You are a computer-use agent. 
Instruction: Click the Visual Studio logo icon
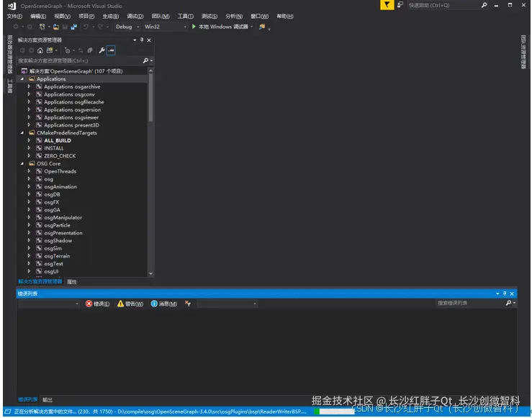(x=12, y=6)
